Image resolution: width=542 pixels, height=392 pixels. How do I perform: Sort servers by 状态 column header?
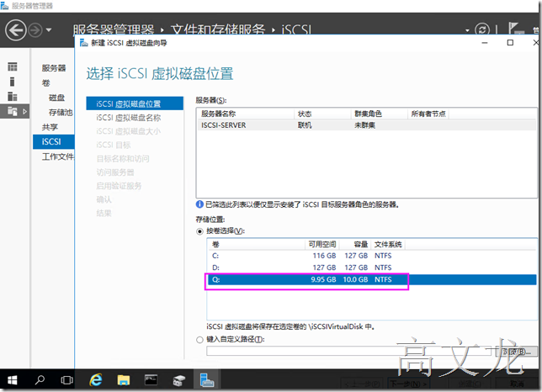(323, 114)
